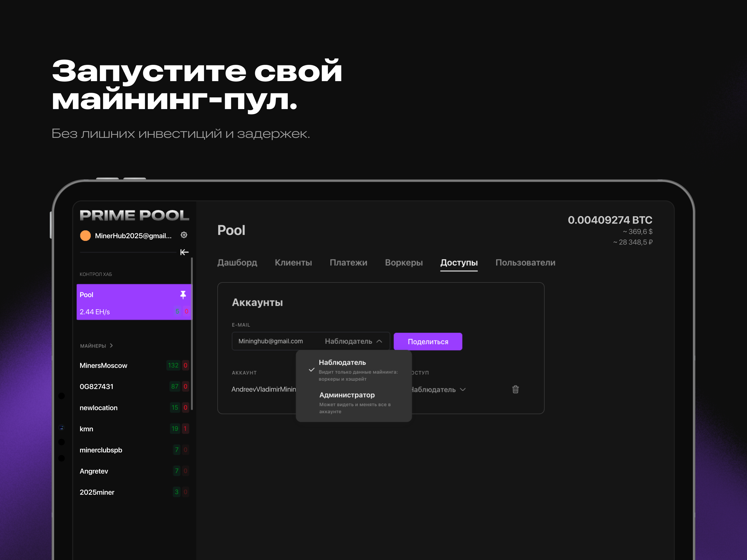Open kmn miner in sidebar
The width and height of the screenshot is (747, 560).
pos(134,429)
